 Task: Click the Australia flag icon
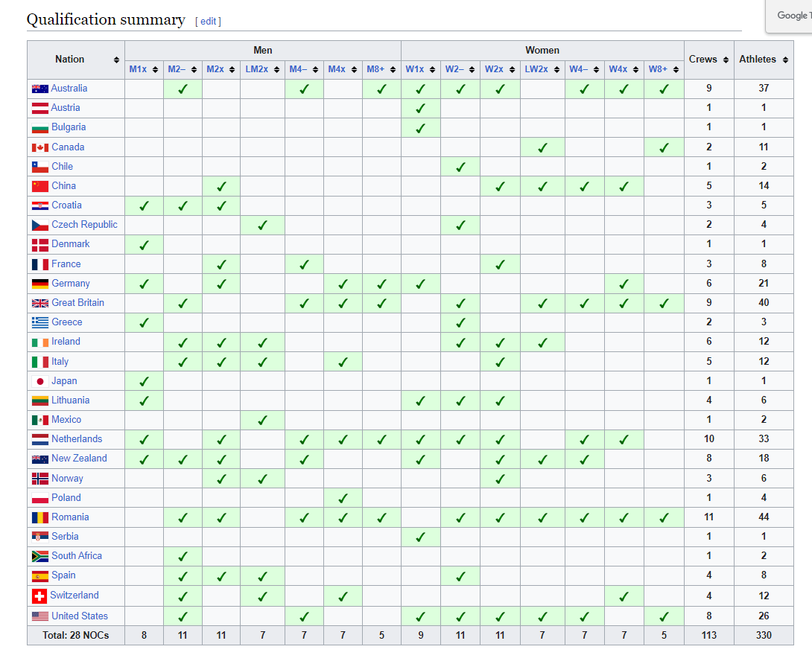tap(40, 89)
